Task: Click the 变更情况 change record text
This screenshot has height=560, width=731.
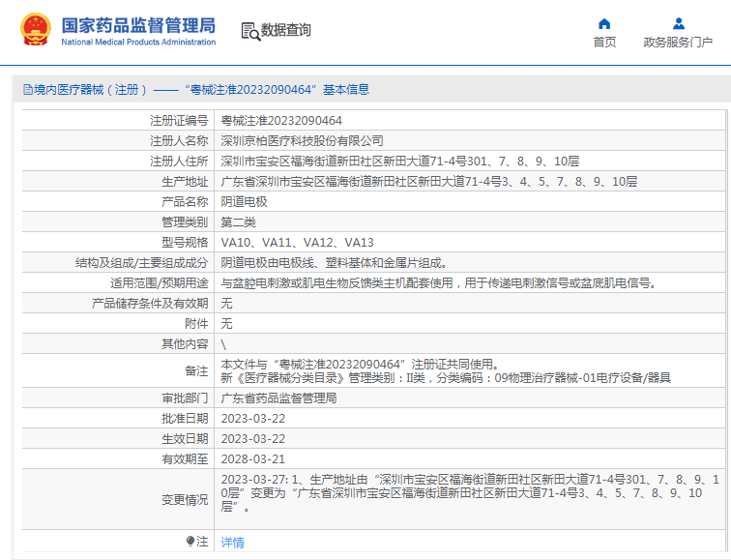Action: point(470,493)
